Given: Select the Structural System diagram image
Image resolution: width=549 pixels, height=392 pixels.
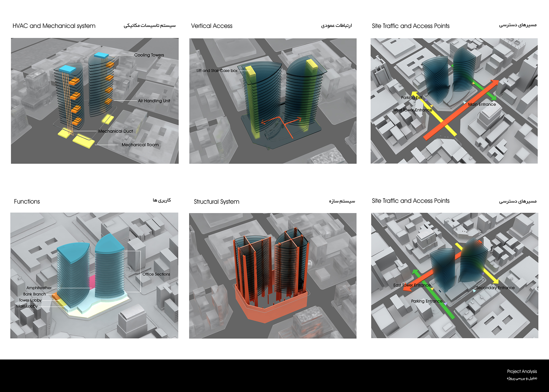Looking at the screenshot, I should [273, 276].
